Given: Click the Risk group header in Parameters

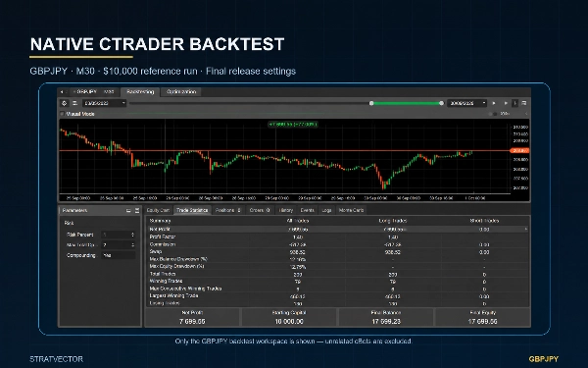Looking at the screenshot, I should [69, 223].
